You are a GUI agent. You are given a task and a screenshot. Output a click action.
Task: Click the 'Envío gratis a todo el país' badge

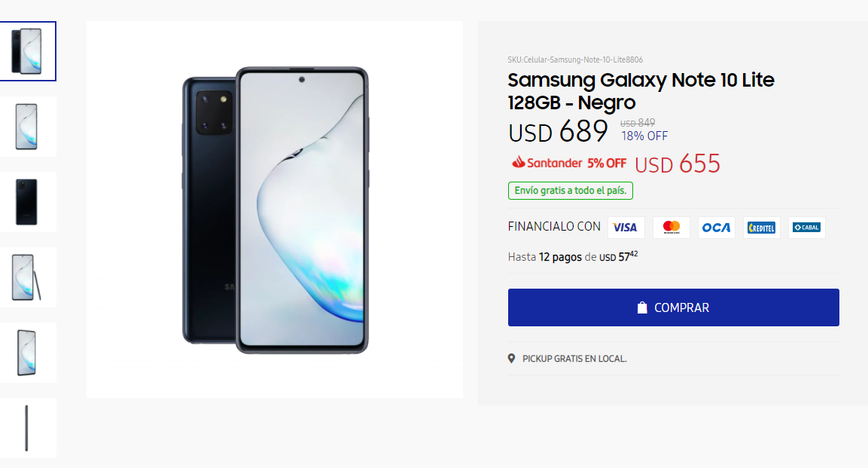pyautogui.click(x=571, y=191)
